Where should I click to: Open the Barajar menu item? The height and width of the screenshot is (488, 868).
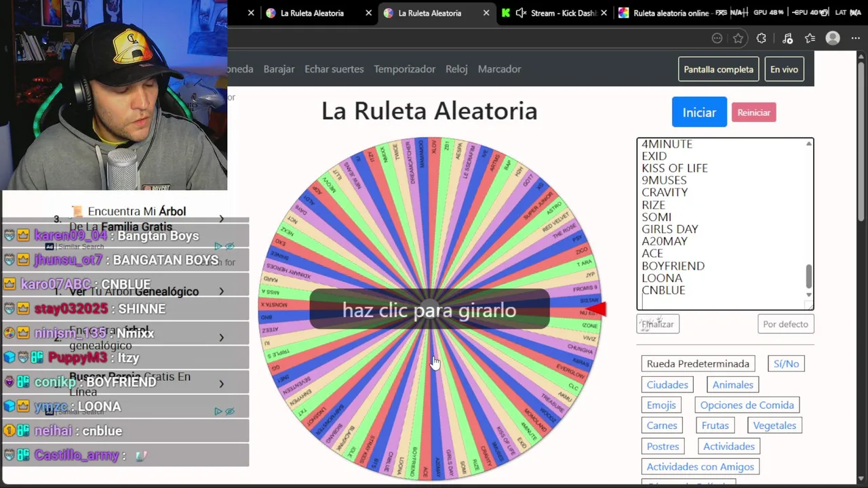pyautogui.click(x=279, y=69)
